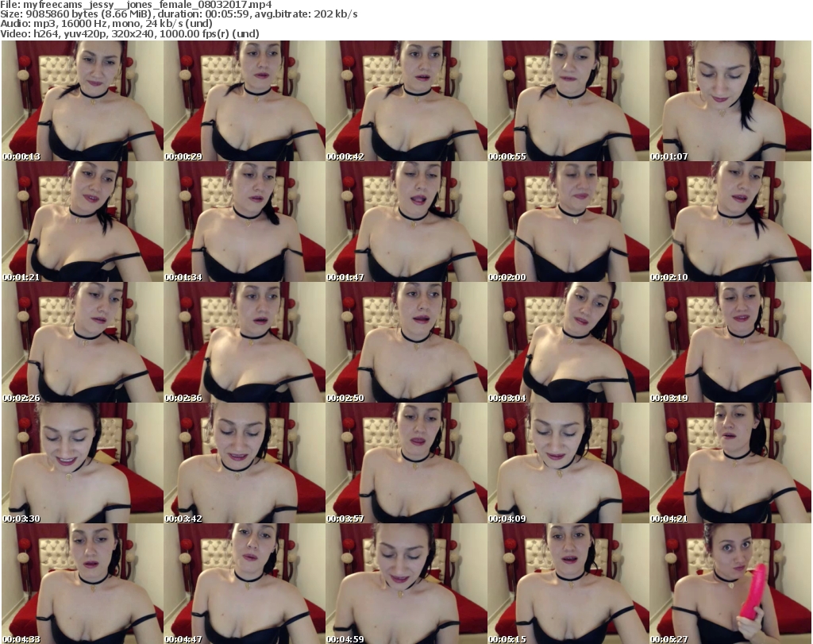Select the thumbnail stamped 00:02:50
This screenshot has height=644, width=813.
[x=406, y=343]
